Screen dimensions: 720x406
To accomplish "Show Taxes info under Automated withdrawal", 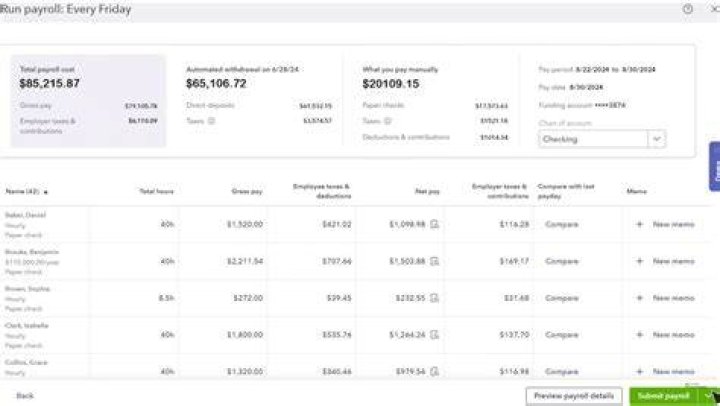I will [x=211, y=121].
